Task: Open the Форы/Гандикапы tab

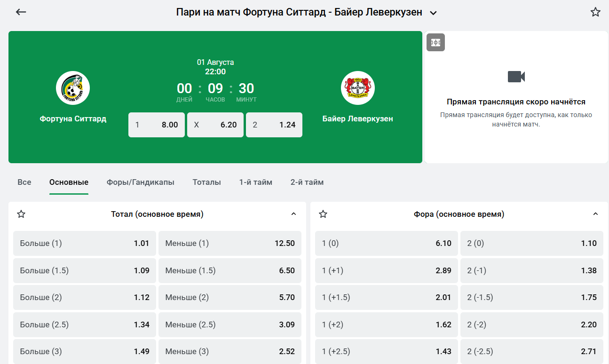Action: (x=141, y=182)
